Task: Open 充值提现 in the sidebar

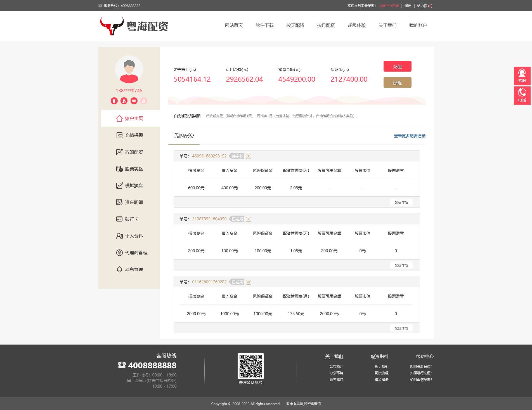Action: point(131,135)
